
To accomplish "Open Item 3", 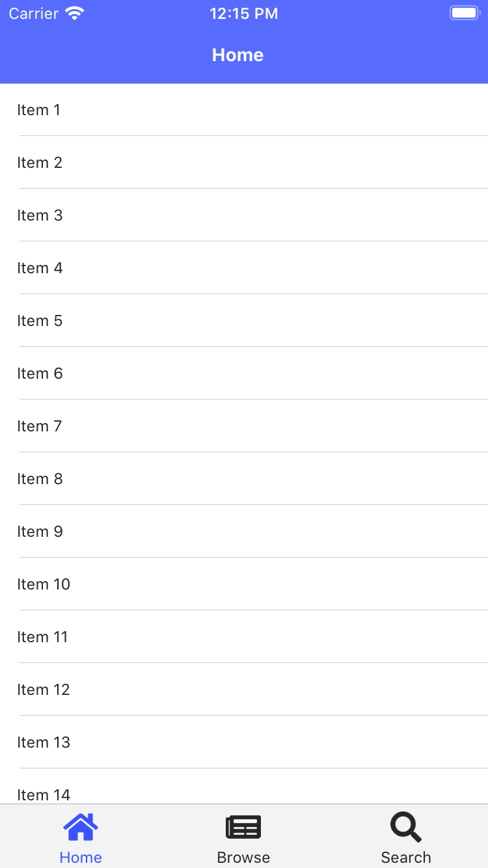I will click(244, 215).
